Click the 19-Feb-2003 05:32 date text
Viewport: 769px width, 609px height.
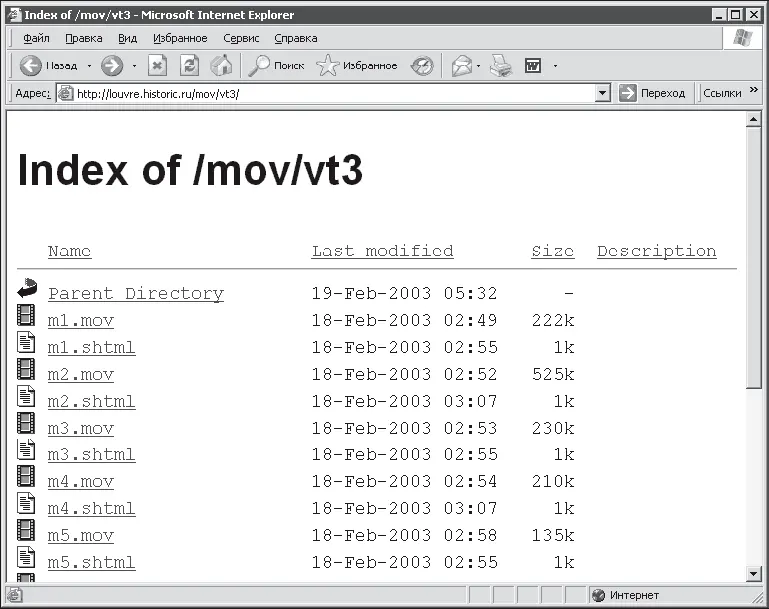(x=405, y=293)
